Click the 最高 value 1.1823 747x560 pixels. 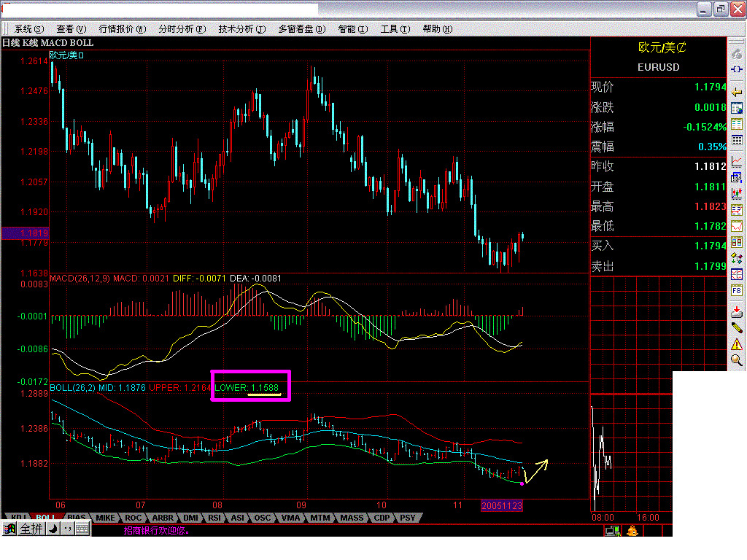710,206
